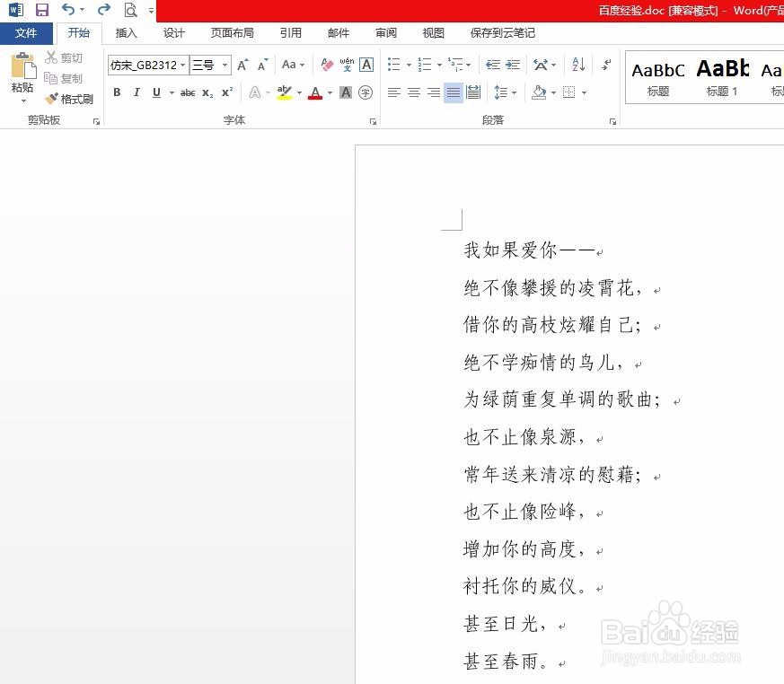Switch to the 设计 tab
The height and width of the screenshot is (684, 784).
tap(174, 33)
